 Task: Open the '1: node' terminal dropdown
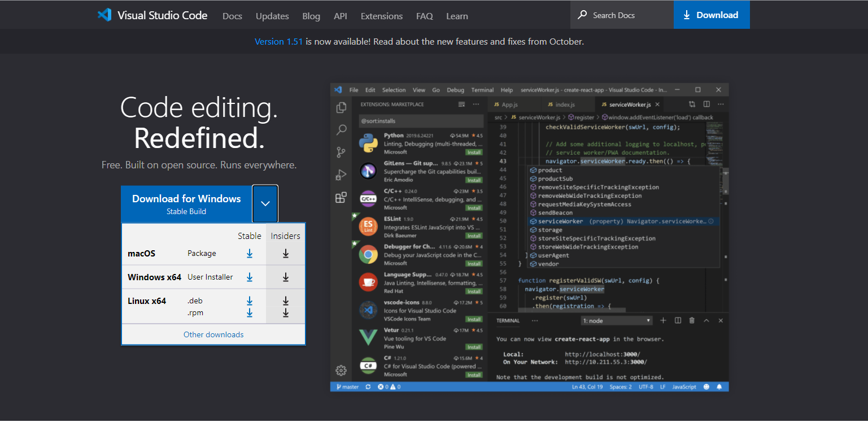[x=617, y=321]
